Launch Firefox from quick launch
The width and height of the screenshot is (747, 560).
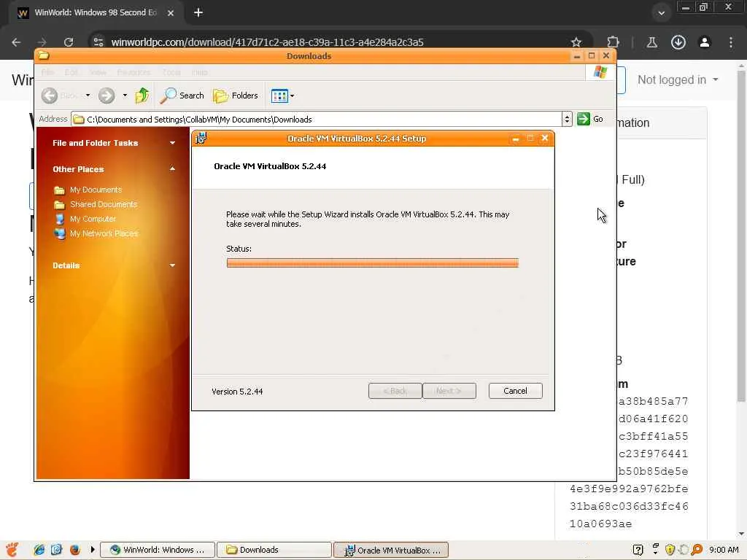coord(75,550)
